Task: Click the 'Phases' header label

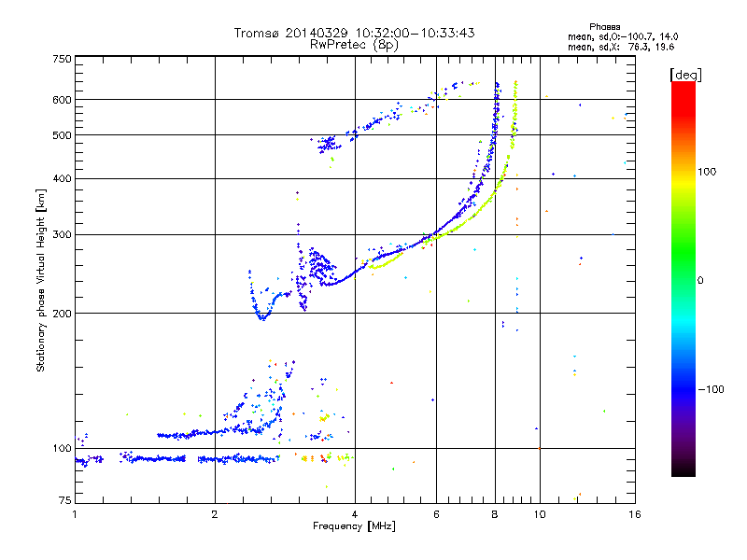Action: tap(604, 27)
